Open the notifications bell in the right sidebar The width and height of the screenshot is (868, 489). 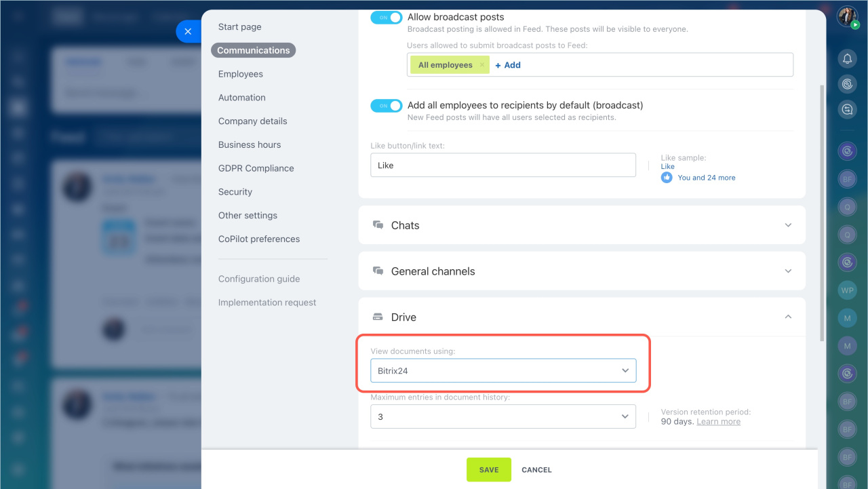[x=847, y=59]
